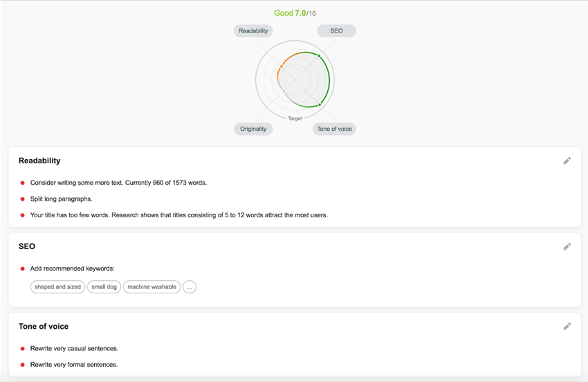Choose the 'small dog' keyword tag
Viewport: 588px width, 382px height.
[104, 286]
